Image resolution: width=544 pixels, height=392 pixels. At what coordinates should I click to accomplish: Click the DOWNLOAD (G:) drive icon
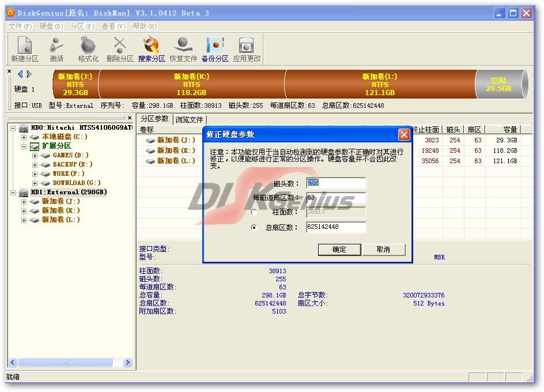(x=46, y=183)
